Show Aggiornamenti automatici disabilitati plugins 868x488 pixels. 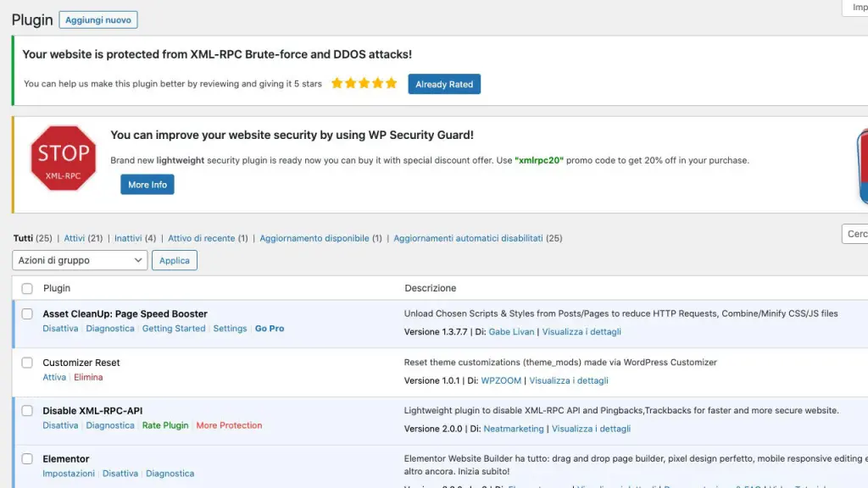point(468,238)
